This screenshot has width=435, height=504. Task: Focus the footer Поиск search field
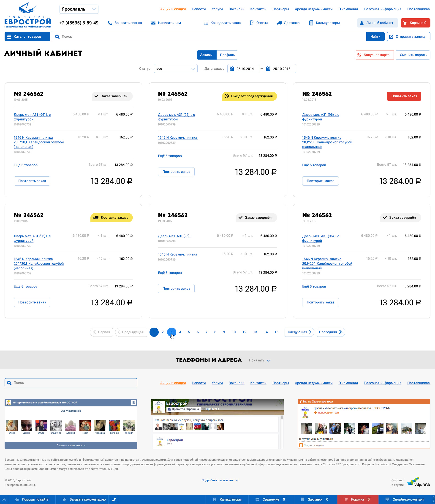coord(71,383)
